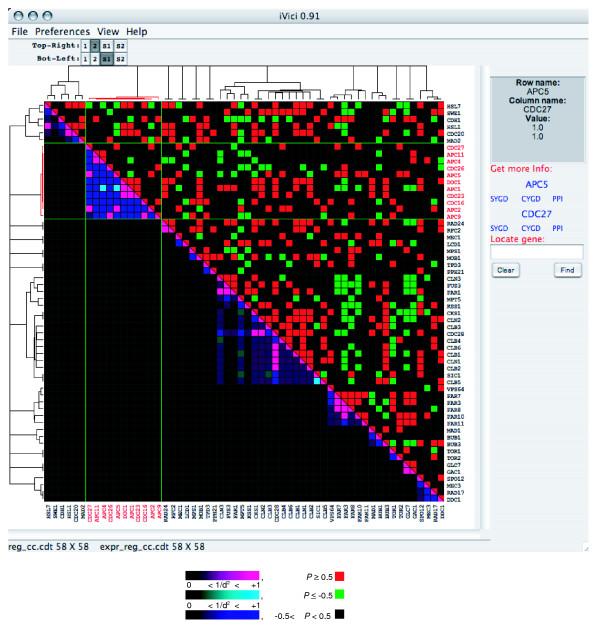Viewport: 600px width, 629px height.
Task: Click the SPO12 row label
Action: click(x=455, y=479)
